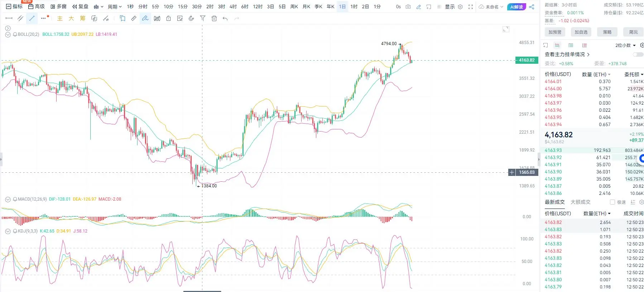Open order book settings hexagon icon
Screen dimensions: 644x292
point(642,45)
